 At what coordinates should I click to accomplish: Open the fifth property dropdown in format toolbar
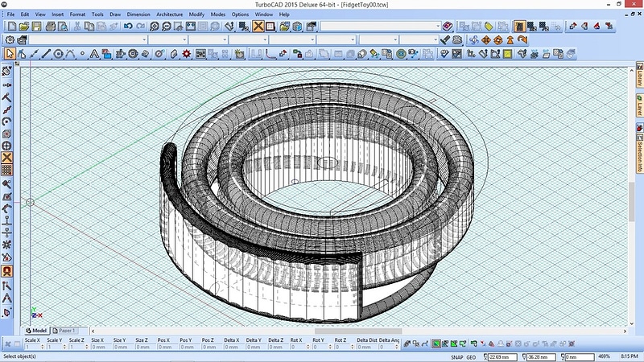coord(292,39)
